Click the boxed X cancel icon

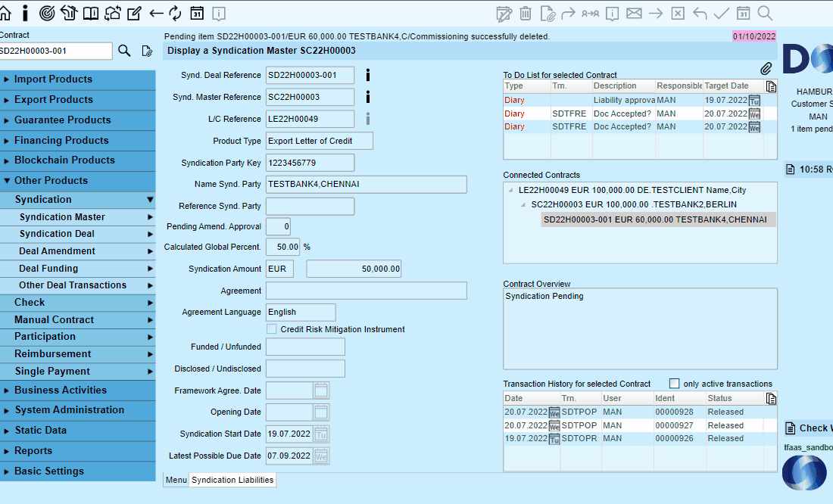point(678,14)
